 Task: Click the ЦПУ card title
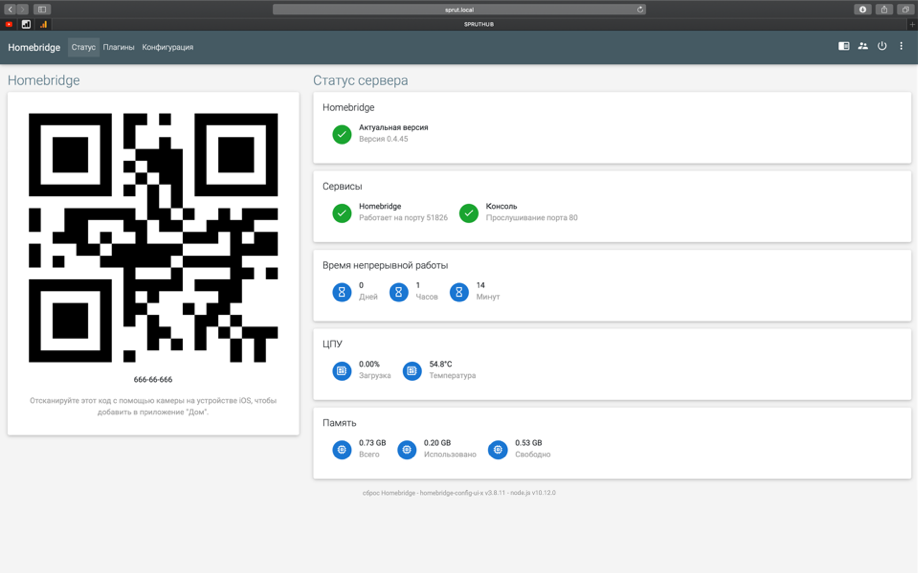click(333, 344)
